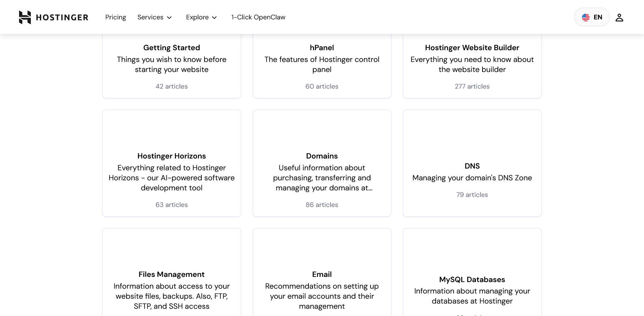Click the '86 articles' count
644x316 pixels.
322,205
